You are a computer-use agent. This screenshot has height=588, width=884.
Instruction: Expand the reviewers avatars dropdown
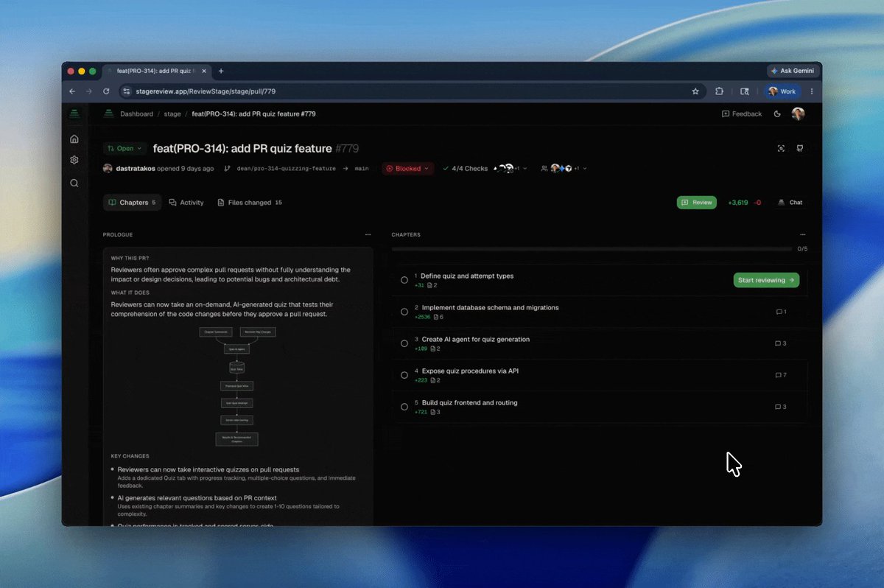564,169
